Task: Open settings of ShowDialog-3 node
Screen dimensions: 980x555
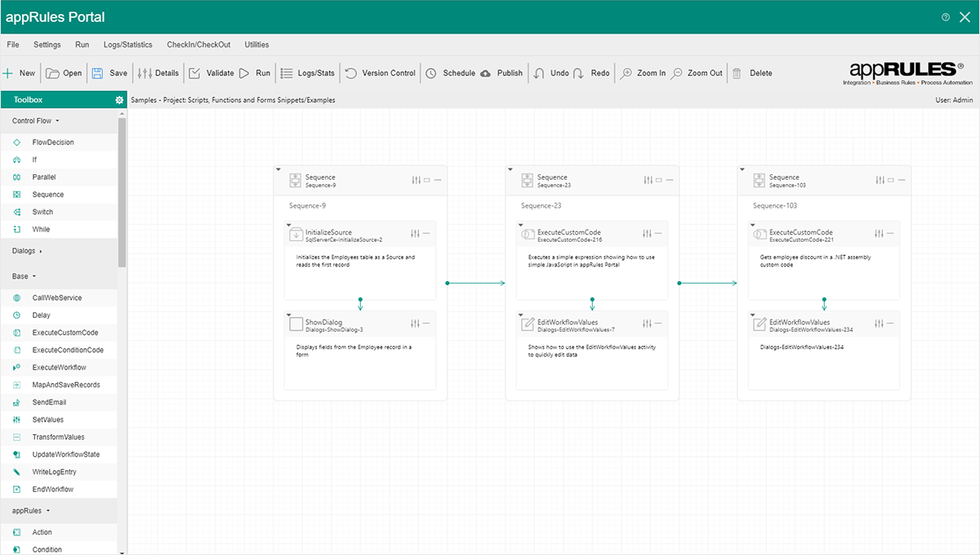Action: click(x=416, y=324)
